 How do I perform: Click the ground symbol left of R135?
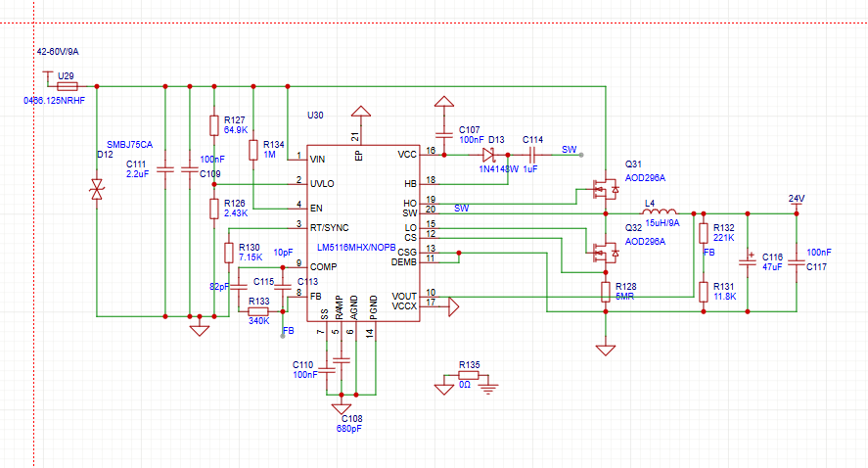tap(444, 389)
